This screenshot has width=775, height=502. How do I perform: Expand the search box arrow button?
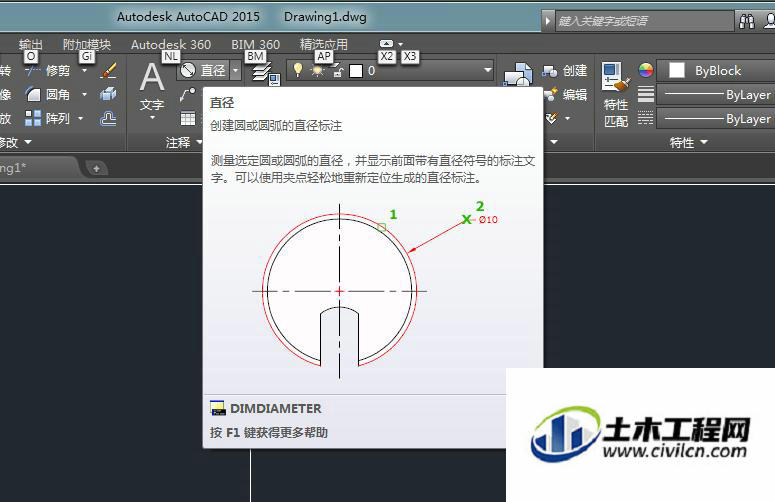click(548, 21)
